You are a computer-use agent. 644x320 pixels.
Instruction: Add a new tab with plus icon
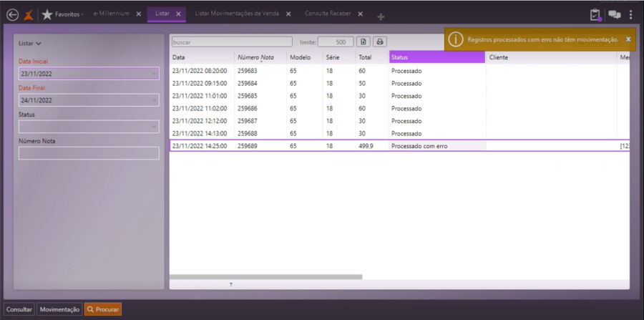(381, 16)
